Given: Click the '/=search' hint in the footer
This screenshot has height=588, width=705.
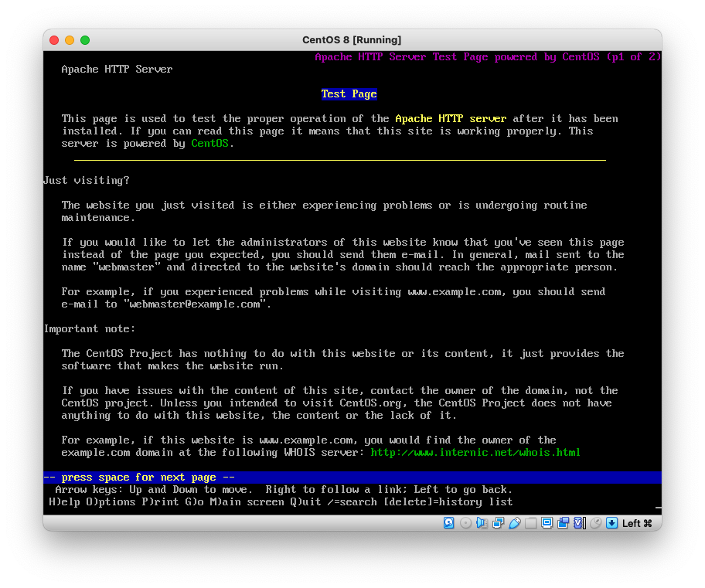Looking at the screenshot, I should tap(352, 501).
